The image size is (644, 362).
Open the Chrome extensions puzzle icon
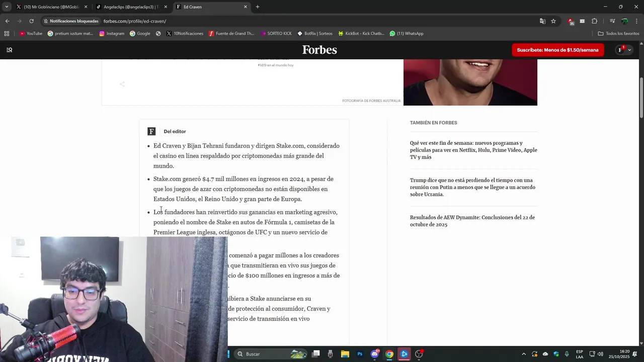(x=594, y=21)
